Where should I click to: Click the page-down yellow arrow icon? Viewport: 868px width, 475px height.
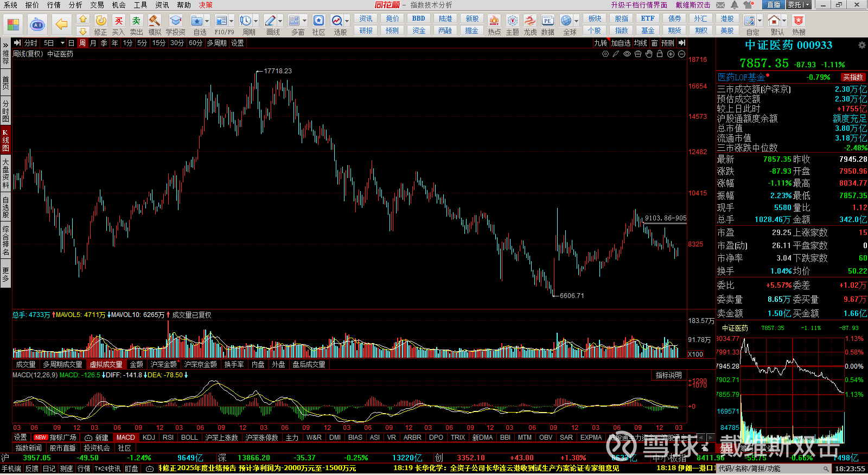(82, 31)
